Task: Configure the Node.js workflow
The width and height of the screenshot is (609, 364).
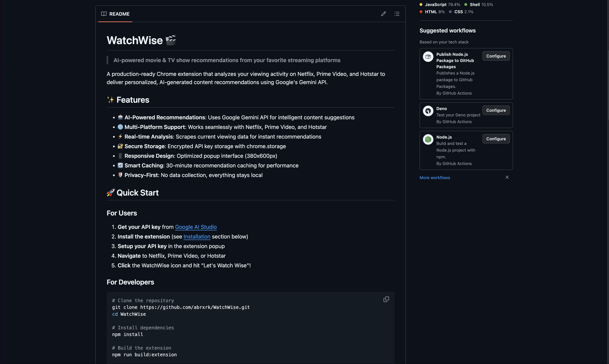Action: [496, 139]
